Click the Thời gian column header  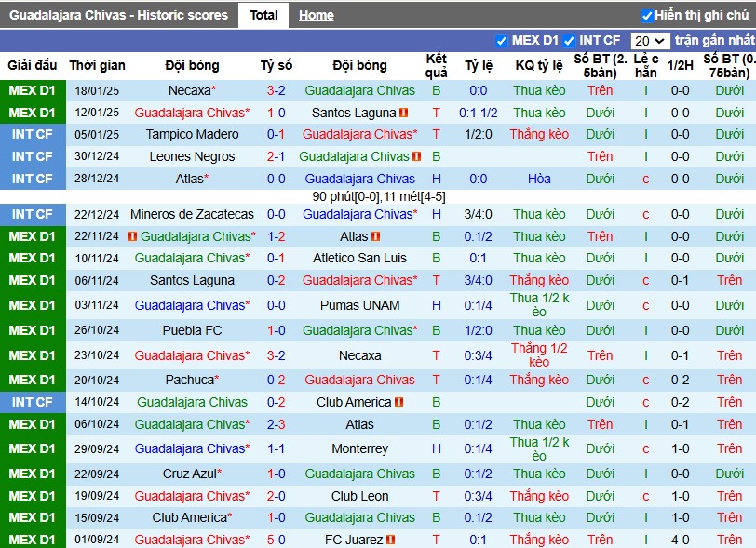(x=97, y=65)
